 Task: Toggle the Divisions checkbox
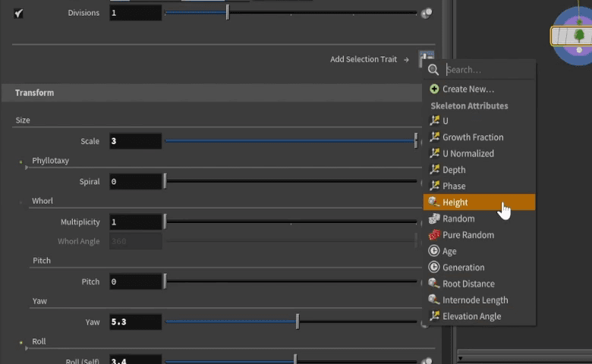click(x=18, y=13)
